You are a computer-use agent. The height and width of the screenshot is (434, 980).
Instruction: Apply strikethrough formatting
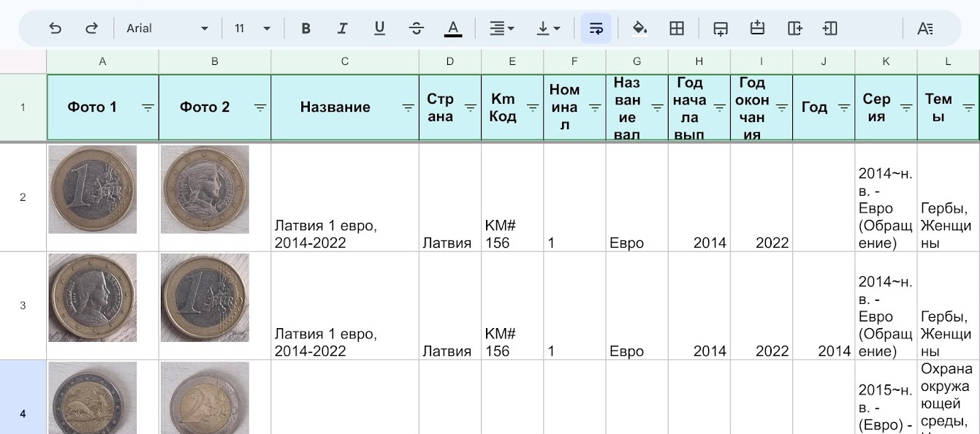(x=417, y=28)
